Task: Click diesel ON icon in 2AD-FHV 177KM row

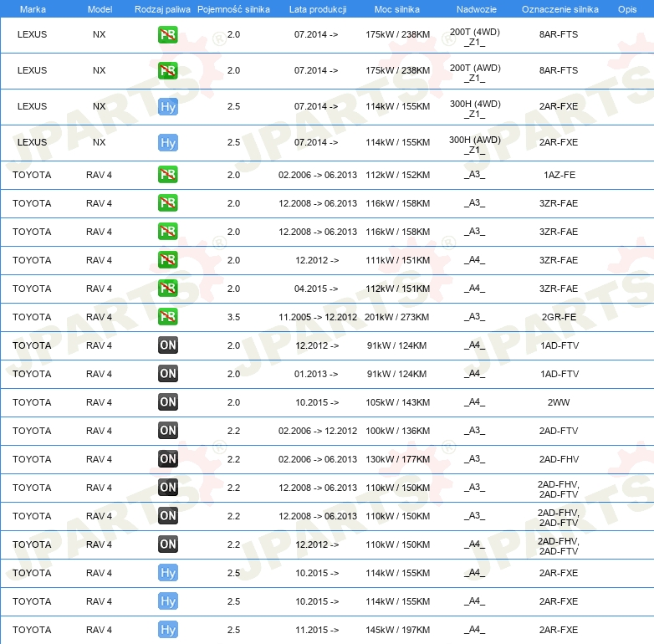Action: point(168,459)
